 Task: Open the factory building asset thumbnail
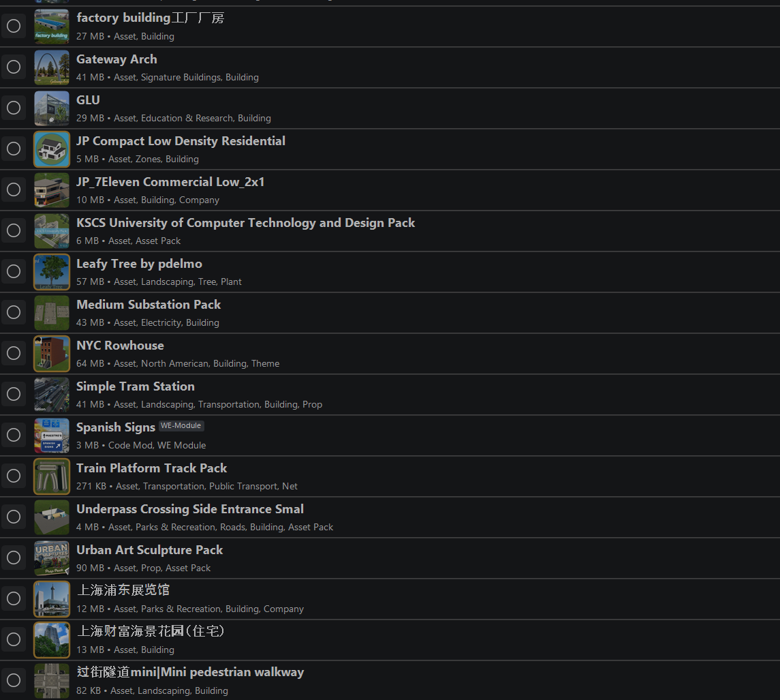(x=52, y=27)
